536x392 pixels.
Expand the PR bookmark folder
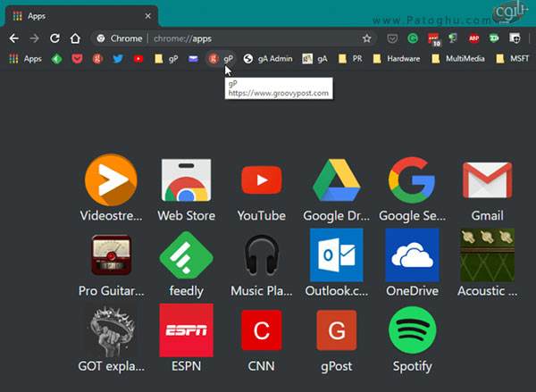click(350, 59)
